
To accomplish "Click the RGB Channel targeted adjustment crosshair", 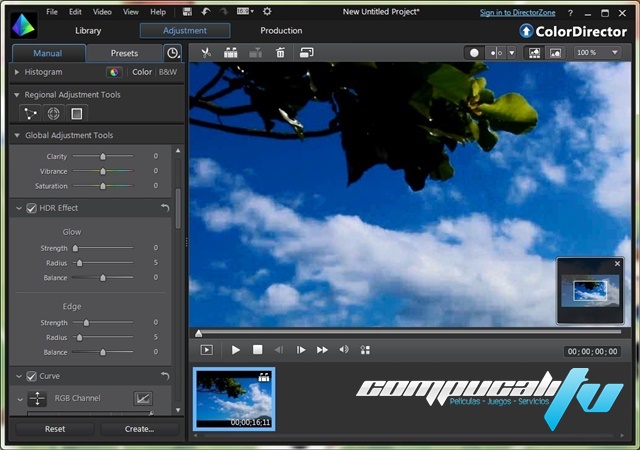I will point(37,399).
